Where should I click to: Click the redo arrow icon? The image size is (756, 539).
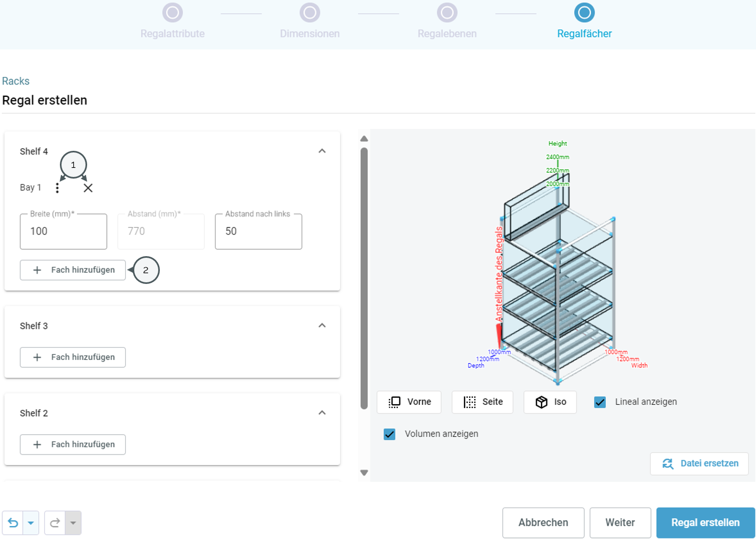[55, 523]
